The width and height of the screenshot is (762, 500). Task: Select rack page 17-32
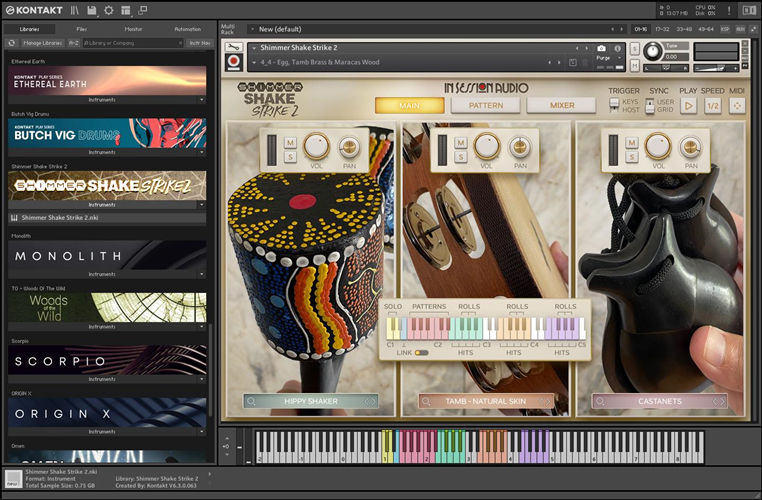[662, 29]
